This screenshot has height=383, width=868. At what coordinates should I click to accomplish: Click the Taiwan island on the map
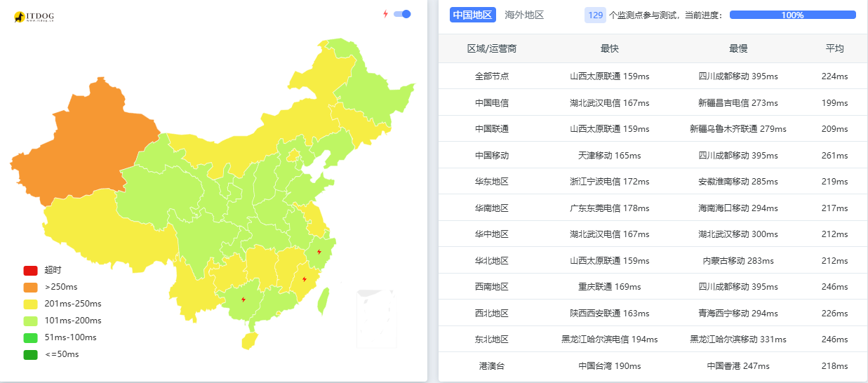(323, 300)
